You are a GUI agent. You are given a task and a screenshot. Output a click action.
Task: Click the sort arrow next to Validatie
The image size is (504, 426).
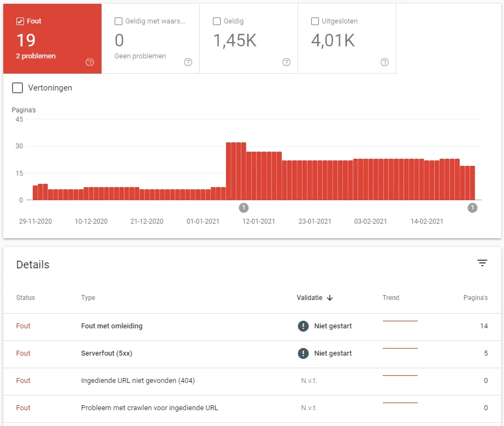(x=330, y=298)
